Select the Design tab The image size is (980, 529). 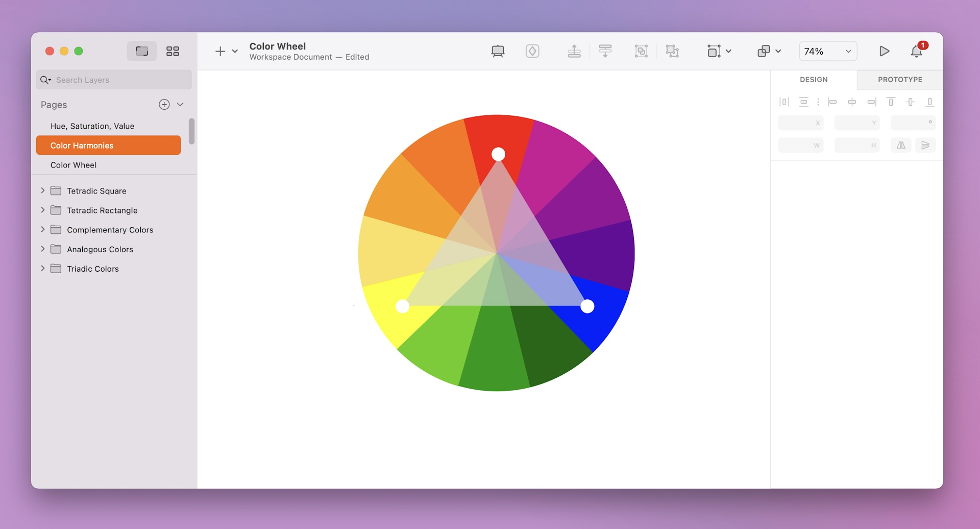pos(814,80)
